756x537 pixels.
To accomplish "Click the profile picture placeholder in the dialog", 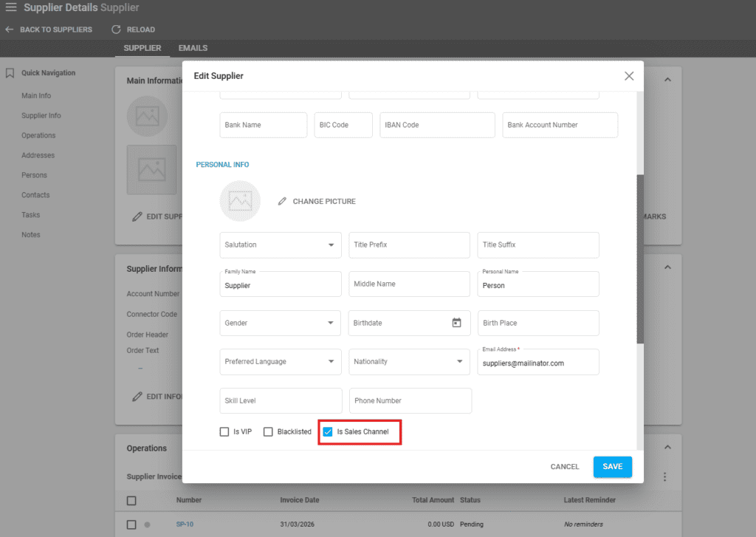I will tap(240, 201).
